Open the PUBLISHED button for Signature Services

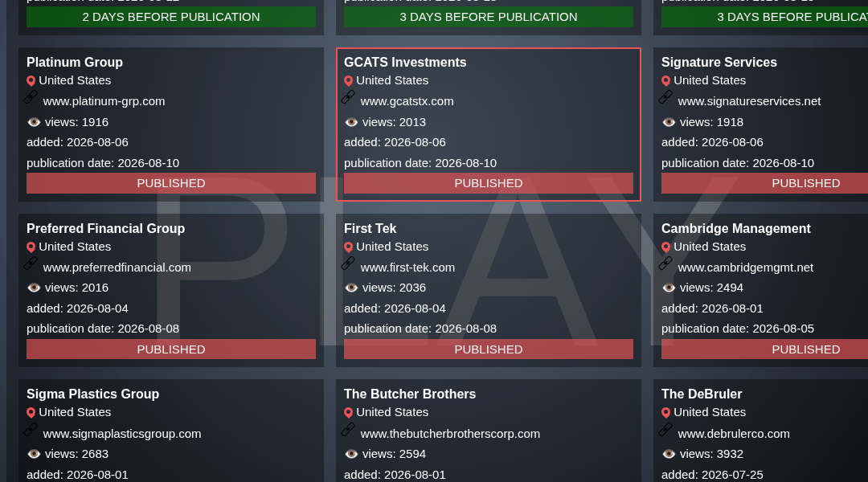coord(764,183)
